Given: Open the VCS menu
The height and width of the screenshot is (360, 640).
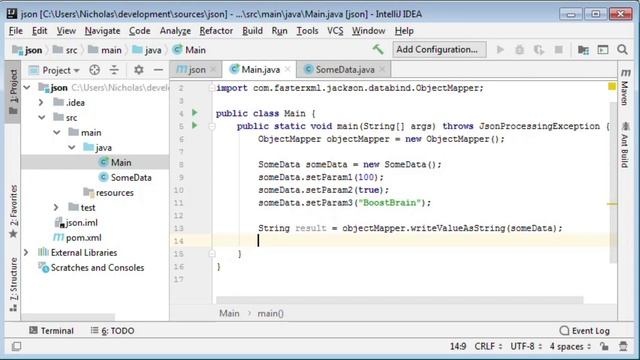Looking at the screenshot, I should click(335, 31).
